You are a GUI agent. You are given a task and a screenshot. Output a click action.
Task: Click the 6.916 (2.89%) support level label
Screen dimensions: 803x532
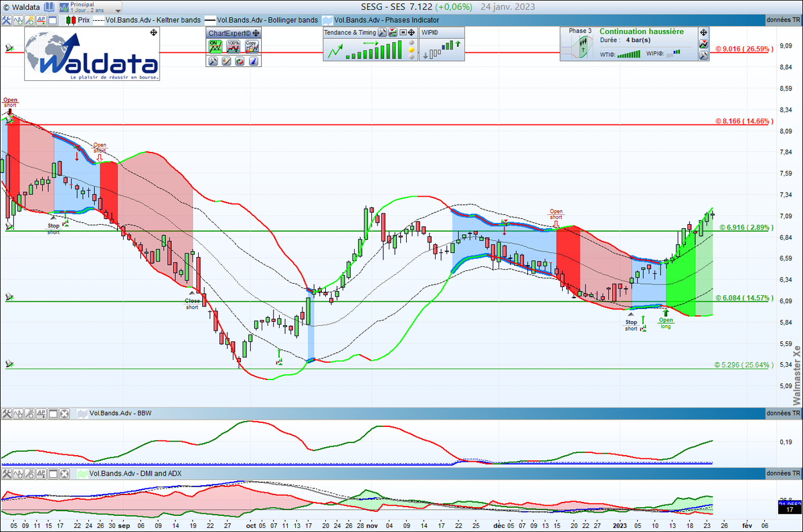747,228
